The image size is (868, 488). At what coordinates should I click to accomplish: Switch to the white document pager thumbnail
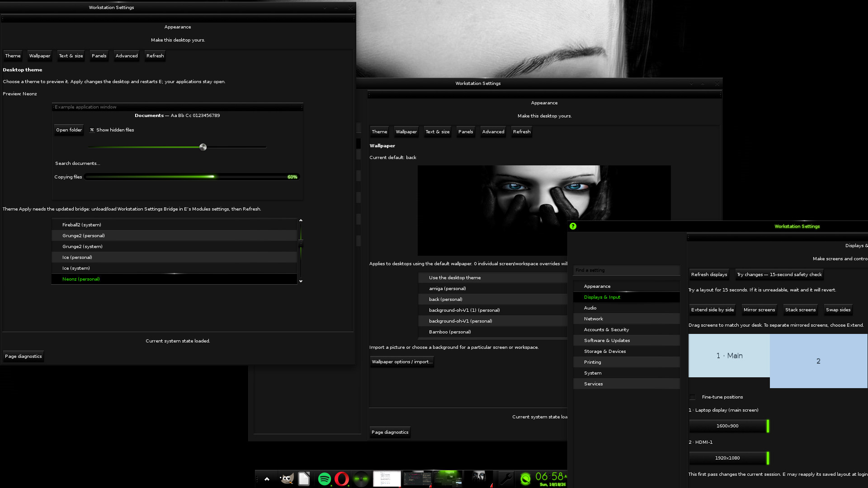click(x=387, y=479)
